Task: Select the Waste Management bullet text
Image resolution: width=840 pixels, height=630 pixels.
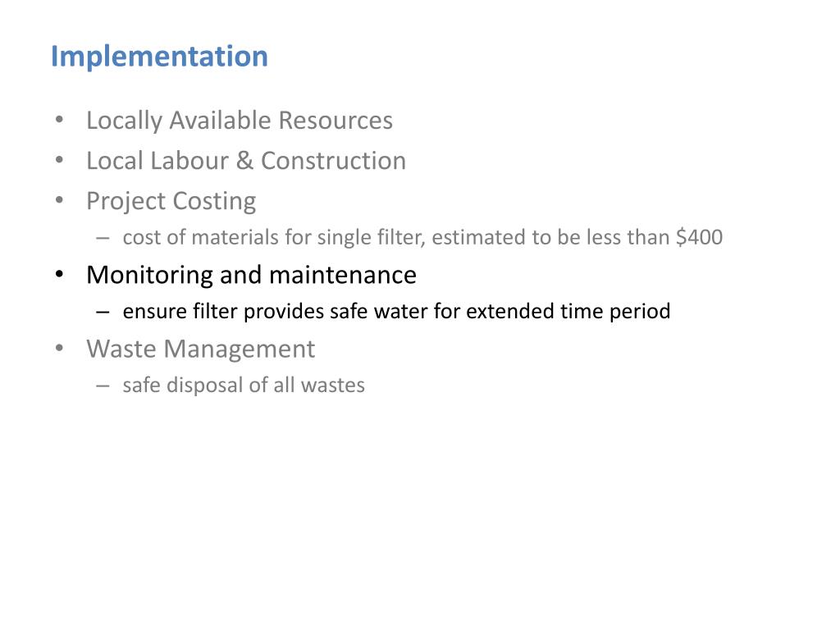Action: 200,349
